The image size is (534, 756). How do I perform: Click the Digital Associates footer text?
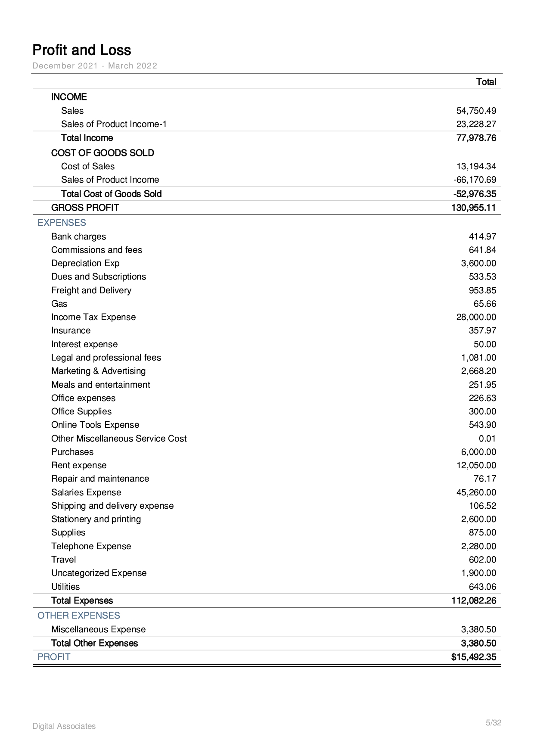[64, 726]
